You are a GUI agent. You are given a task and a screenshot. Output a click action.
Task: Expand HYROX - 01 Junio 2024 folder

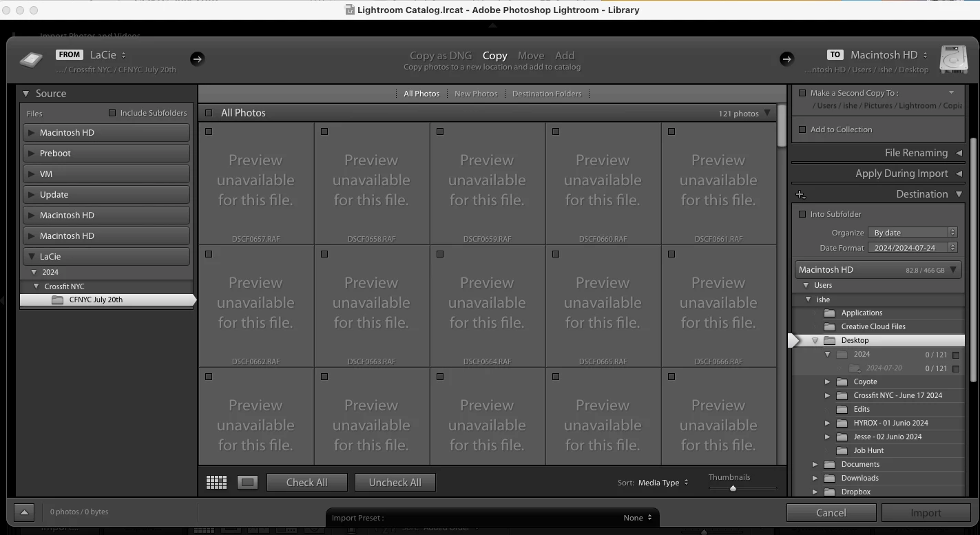pos(828,423)
